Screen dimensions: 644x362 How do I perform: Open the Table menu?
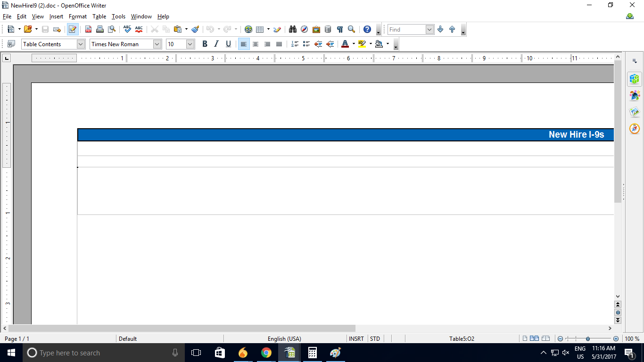coord(99,16)
